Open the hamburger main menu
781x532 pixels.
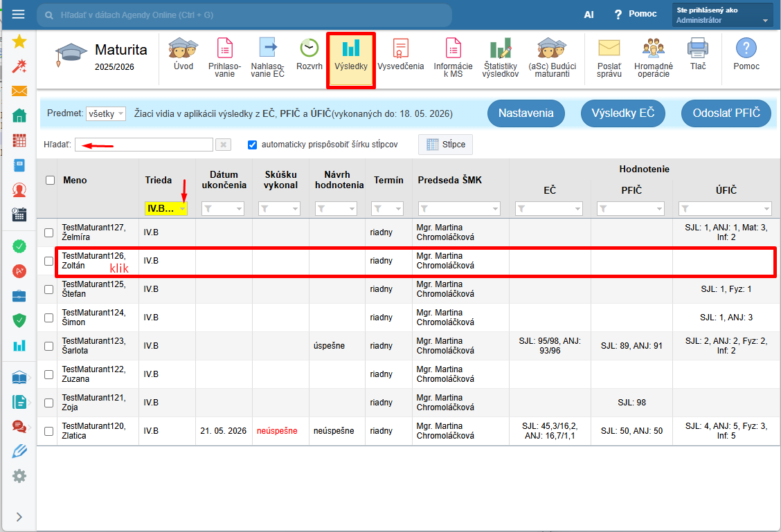click(19, 14)
